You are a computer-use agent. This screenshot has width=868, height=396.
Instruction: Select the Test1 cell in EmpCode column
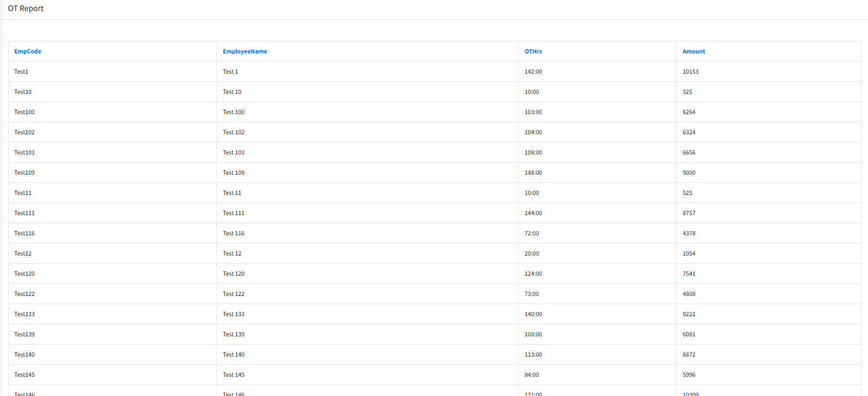pyautogui.click(x=21, y=72)
